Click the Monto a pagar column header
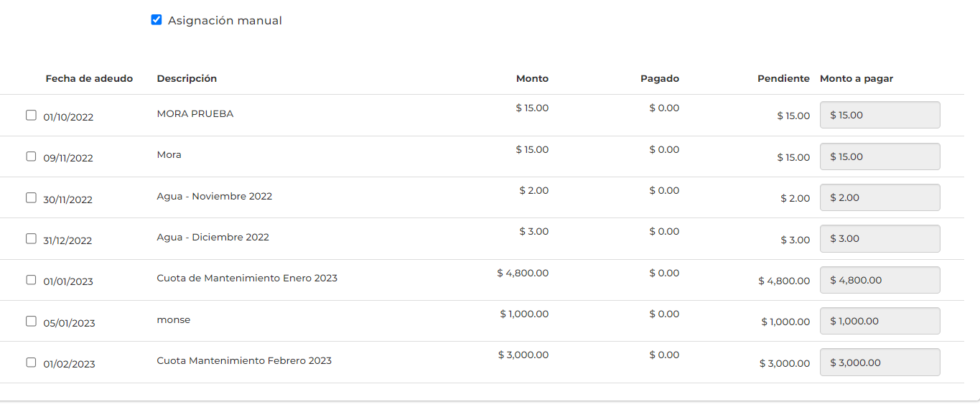Screen dimensions: 980x407 [857, 79]
